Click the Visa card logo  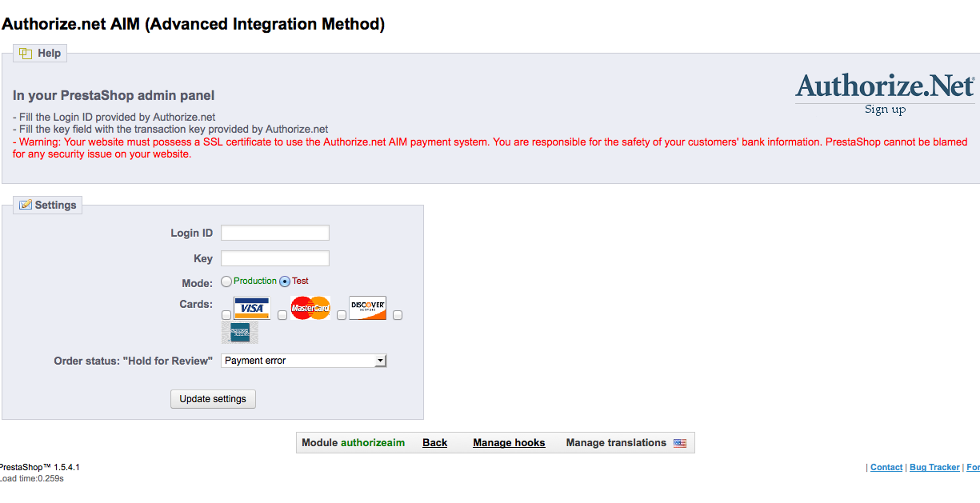pos(252,308)
